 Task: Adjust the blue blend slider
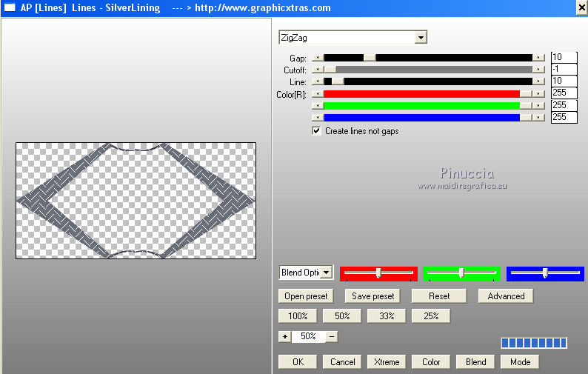pos(545,273)
